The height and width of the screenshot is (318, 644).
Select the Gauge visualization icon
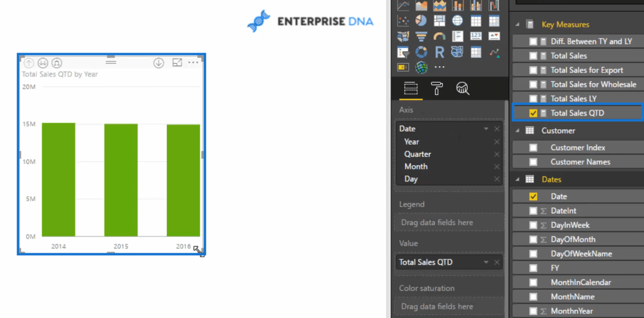point(440,37)
